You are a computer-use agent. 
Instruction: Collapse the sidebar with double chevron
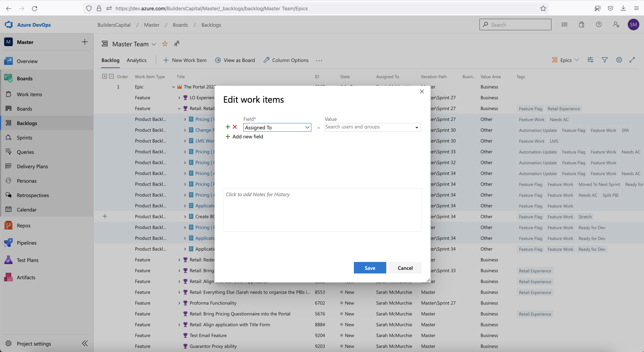click(x=85, y=343)
